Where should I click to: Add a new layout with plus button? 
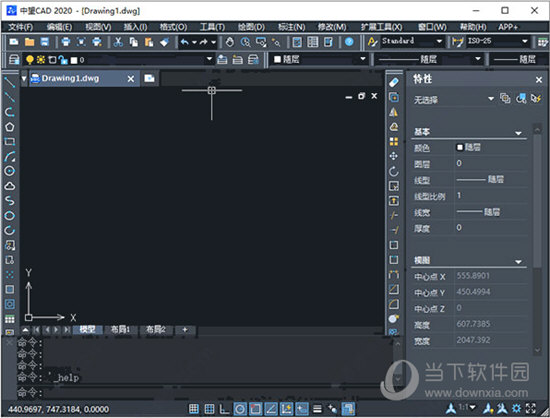pos(185,330)
